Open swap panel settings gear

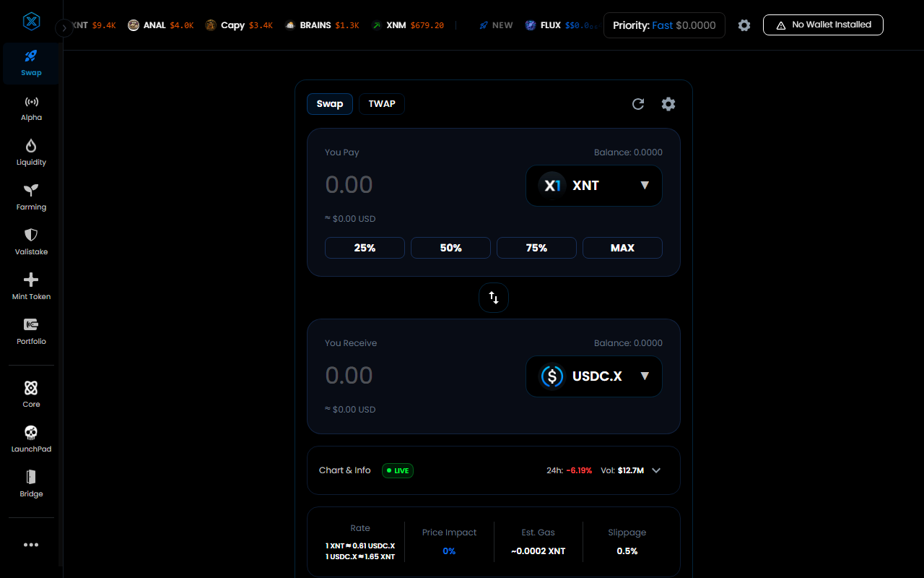point(668,104)
